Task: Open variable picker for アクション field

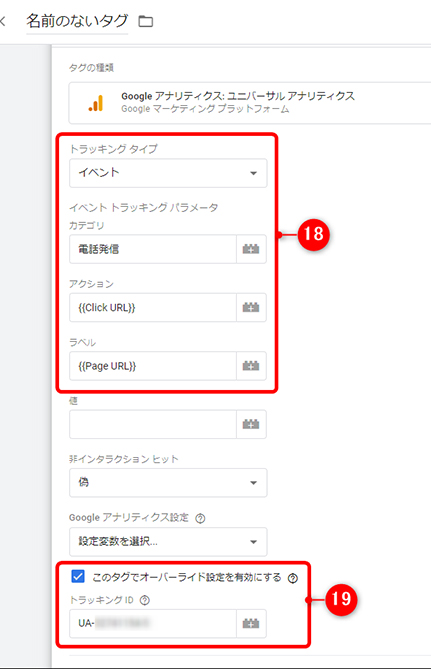Action: click(251, 307)
